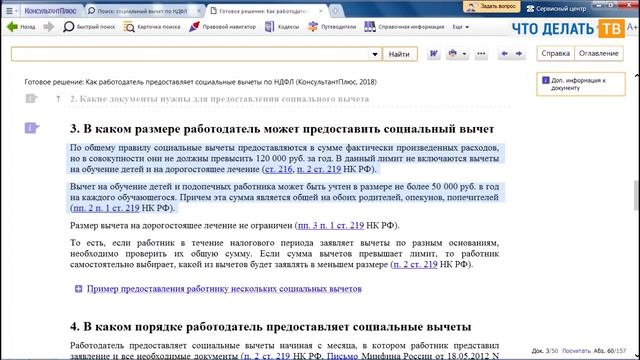Open Путеводители section

pos(332,27)
